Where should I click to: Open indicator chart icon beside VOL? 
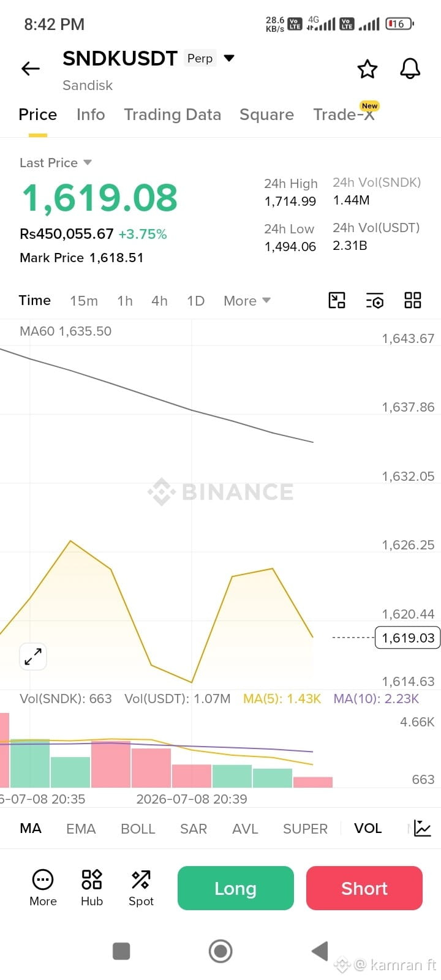pyautogui.click(x=423, y=828)
